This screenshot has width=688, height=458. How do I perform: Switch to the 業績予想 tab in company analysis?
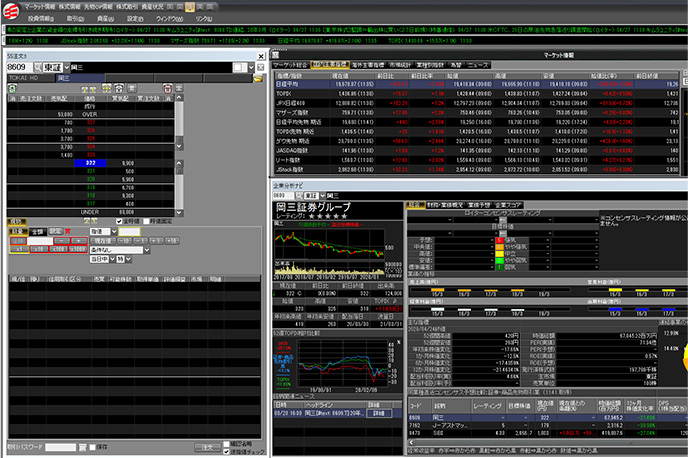click(479, 205)
